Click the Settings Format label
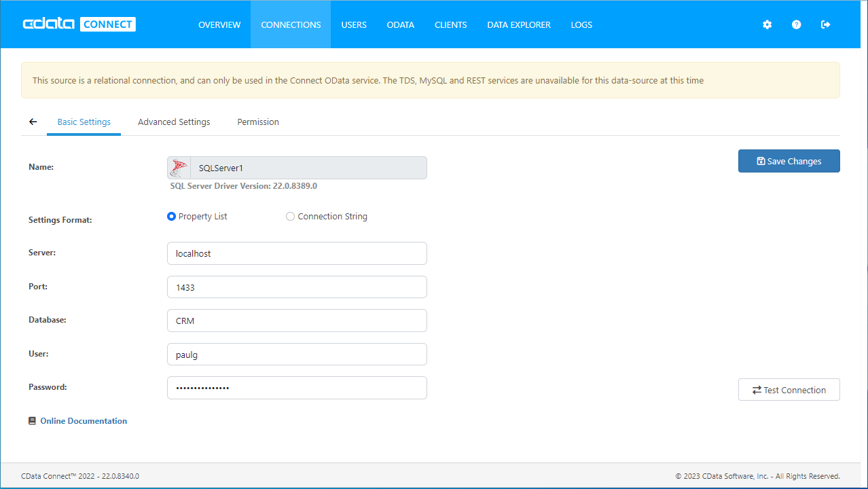The width and height of the screenshot is (868, 489). click(60, 220)
